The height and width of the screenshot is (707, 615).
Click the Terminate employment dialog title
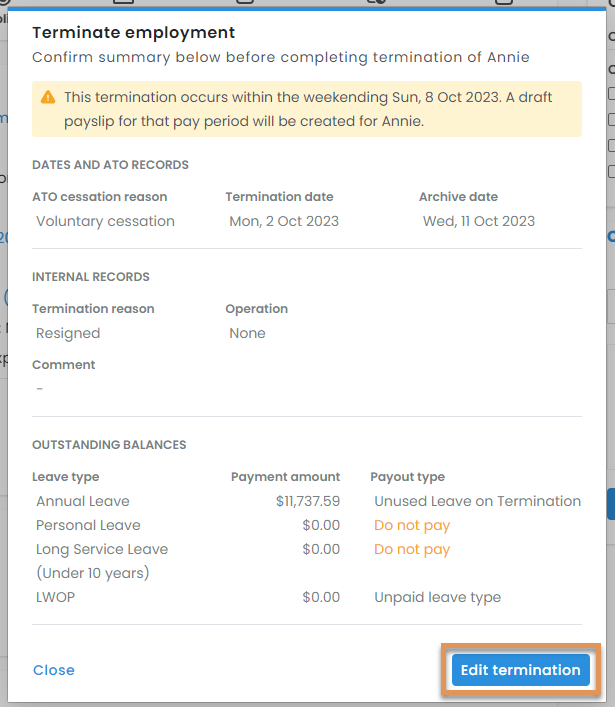pyautogui.click(x=134, y=33)
